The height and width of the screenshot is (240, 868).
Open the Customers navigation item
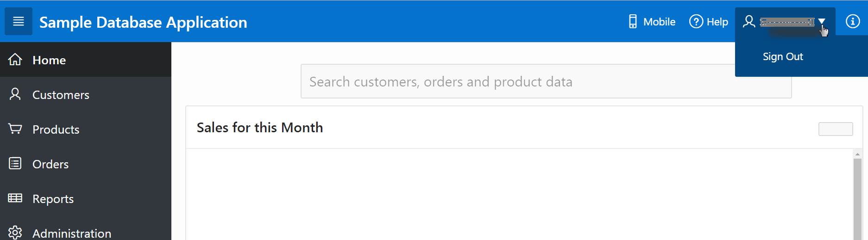[61, 95]
